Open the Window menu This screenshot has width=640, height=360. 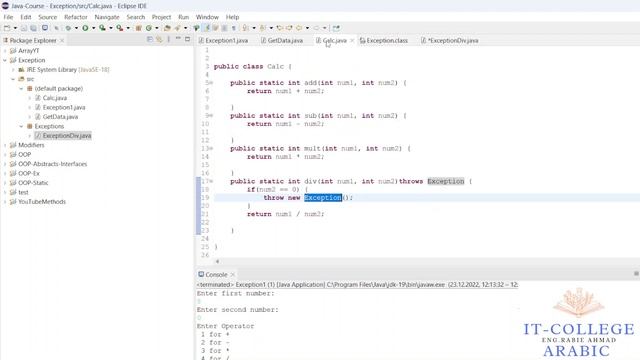pyautogui.click(x=207, y=17)
